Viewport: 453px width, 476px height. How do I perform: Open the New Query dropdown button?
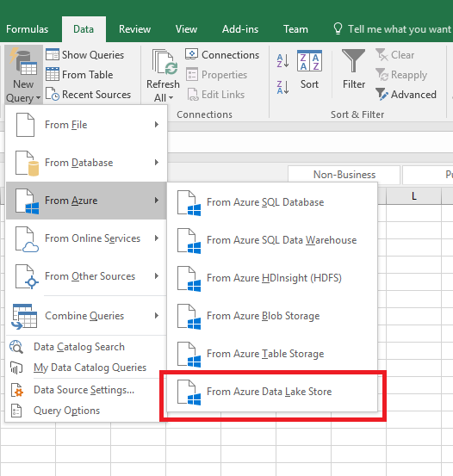tap(23, 75)
